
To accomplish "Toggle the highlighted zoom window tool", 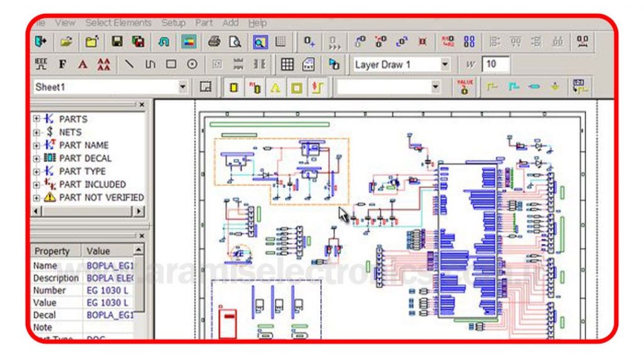I will point(260,42).
